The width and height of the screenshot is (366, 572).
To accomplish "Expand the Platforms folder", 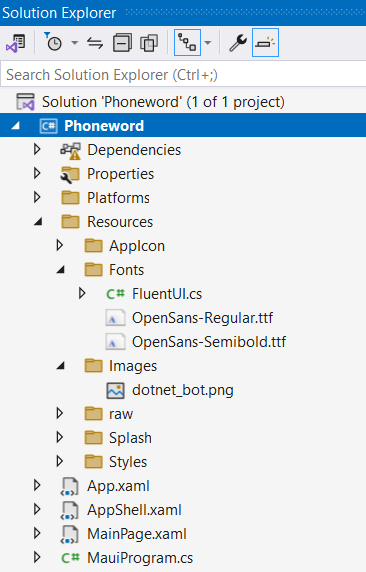I will 37,198.
